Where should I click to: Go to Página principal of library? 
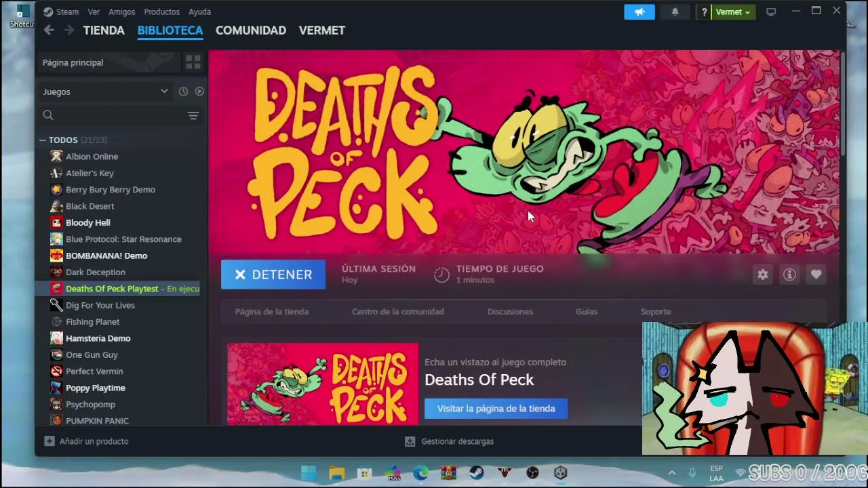coord(108,62)
